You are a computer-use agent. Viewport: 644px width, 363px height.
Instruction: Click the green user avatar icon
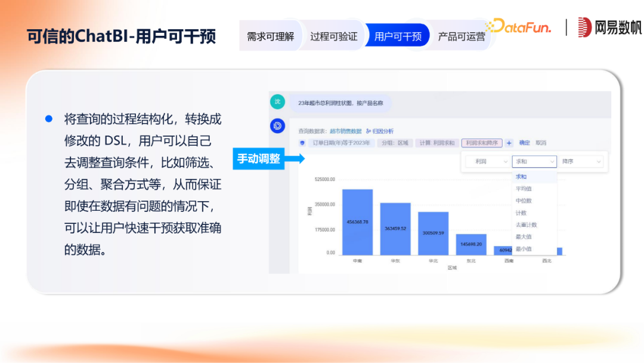[x=278, y=101]
